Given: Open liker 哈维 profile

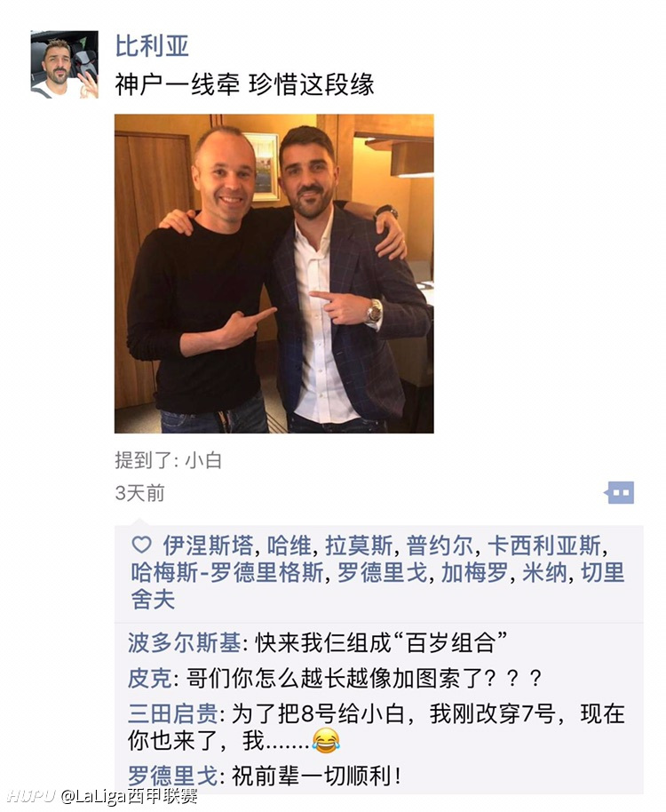Looking at the screenshot, I should click(289, 545).
